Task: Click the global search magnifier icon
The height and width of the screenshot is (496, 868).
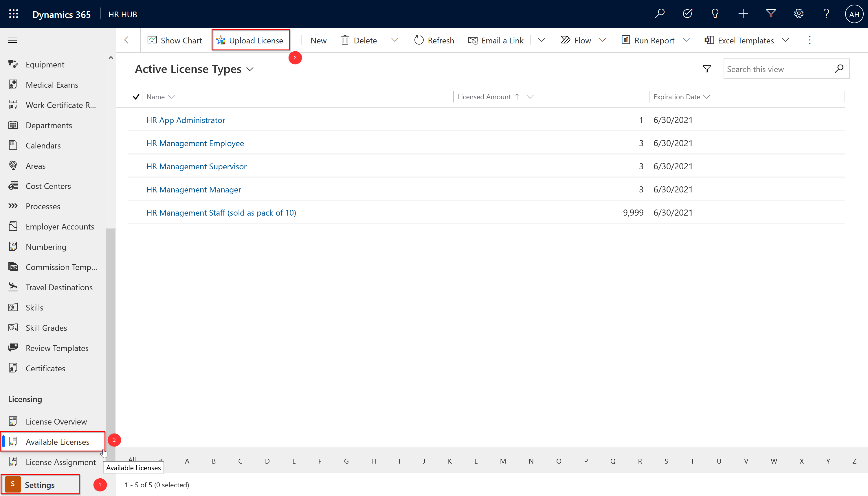Action: [660, 14]
